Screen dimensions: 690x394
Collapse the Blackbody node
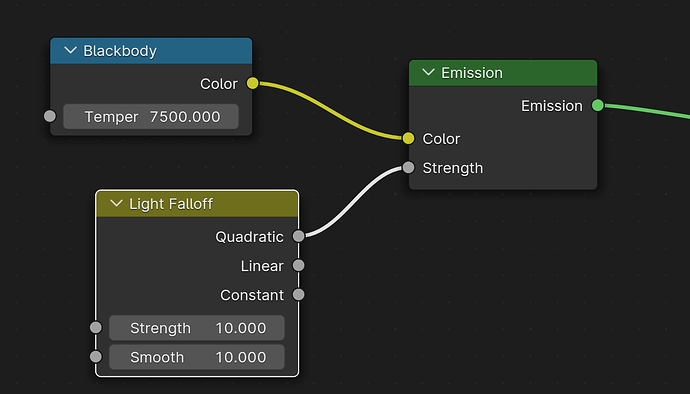tap(70, 51)
